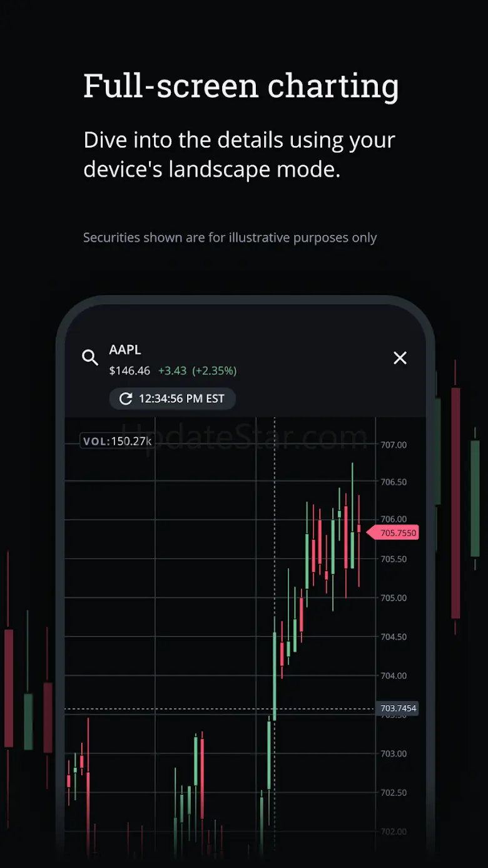Tap the illustrative purposes disclaimer text
488x868 pixels.
click(x=230, y=238)
